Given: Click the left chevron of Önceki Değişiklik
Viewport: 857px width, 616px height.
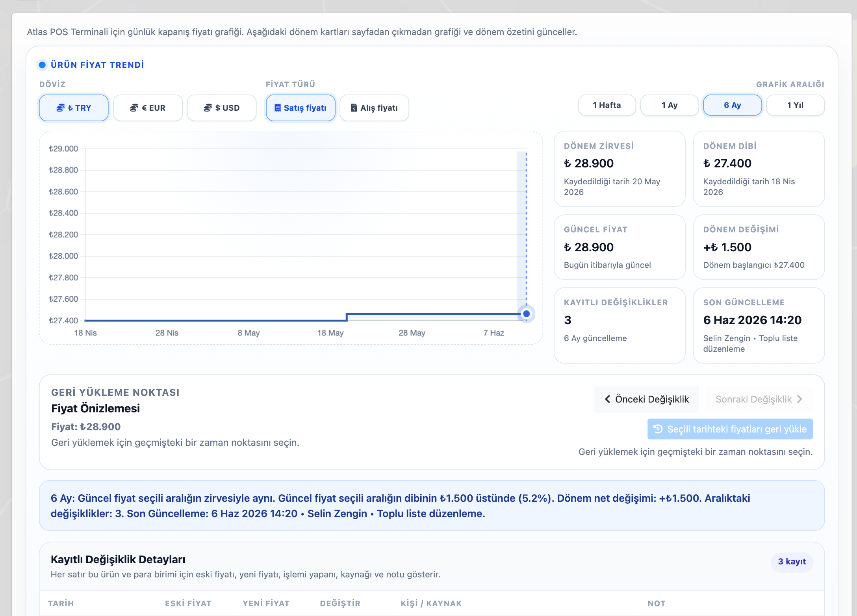Looking at the screenshot, I should [x=607, y=399].
